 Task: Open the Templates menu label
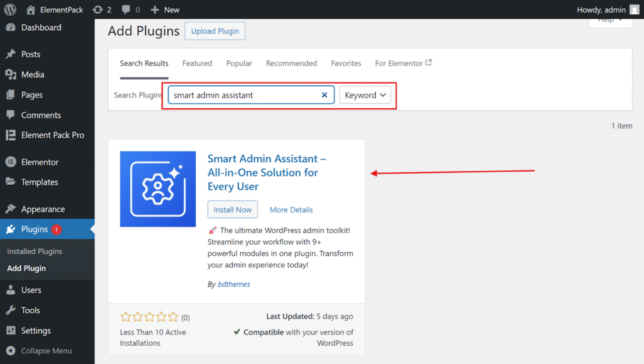coord(40,182)
